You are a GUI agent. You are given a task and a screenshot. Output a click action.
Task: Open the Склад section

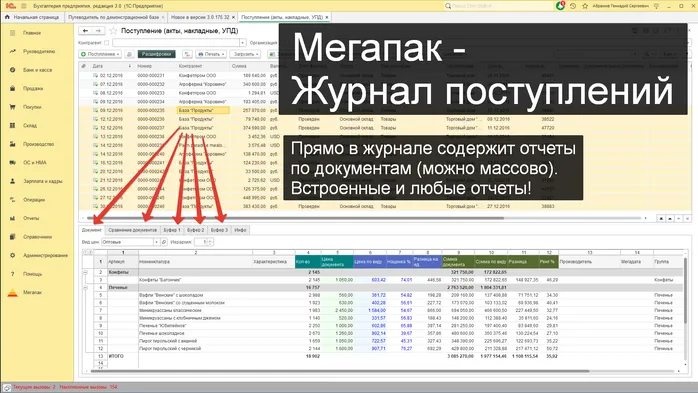pyautogui.click(x=30, y=126)
